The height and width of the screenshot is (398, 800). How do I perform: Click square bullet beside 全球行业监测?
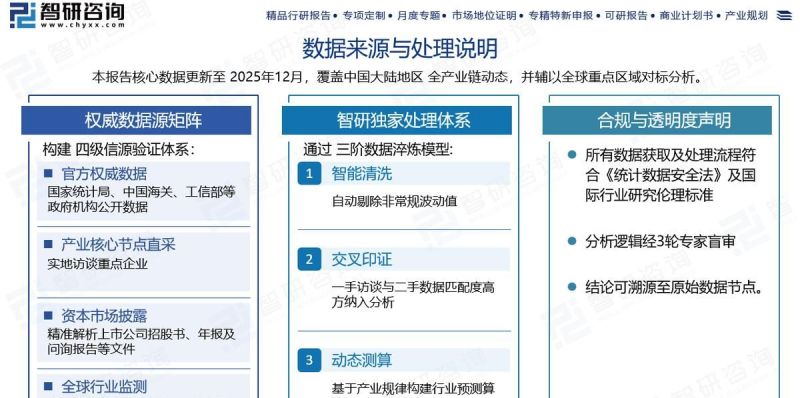click(x=48, y=386)
